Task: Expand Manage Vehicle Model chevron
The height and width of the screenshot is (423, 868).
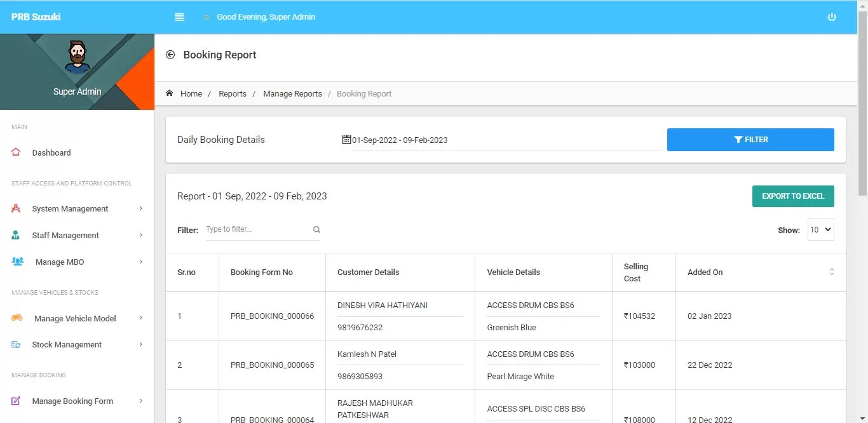Action: 141,318
